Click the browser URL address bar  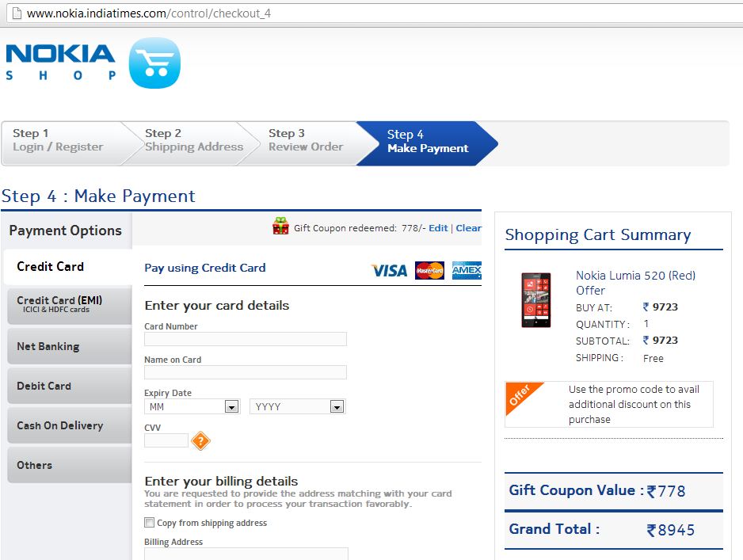pyautogui.click(x=375, y=13)
